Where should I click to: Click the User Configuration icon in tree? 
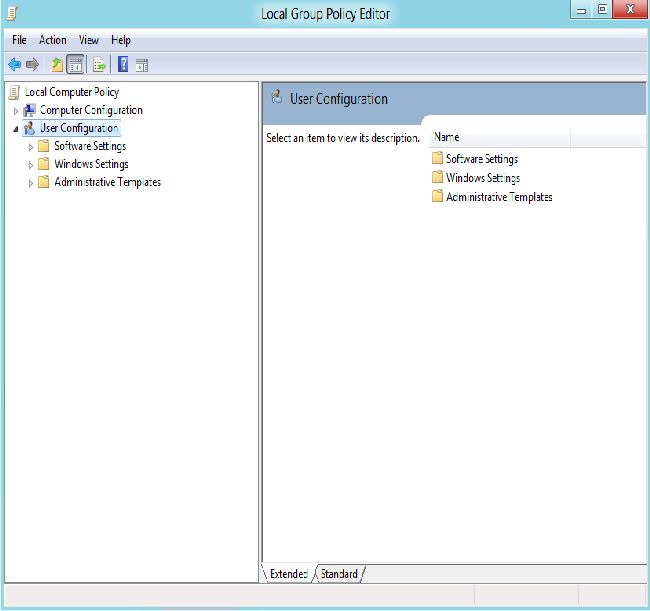coord(29,128)
